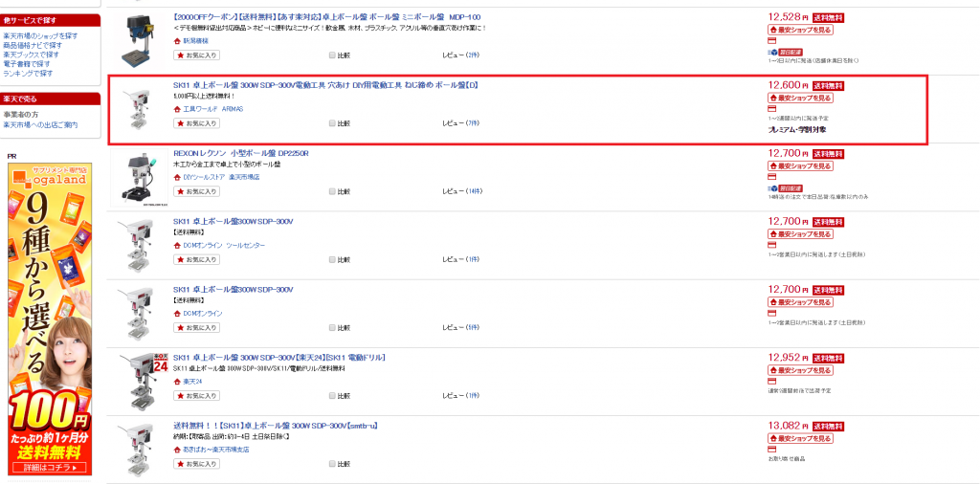Open SK11 title ending ボール盤【D】

(325, 85)
